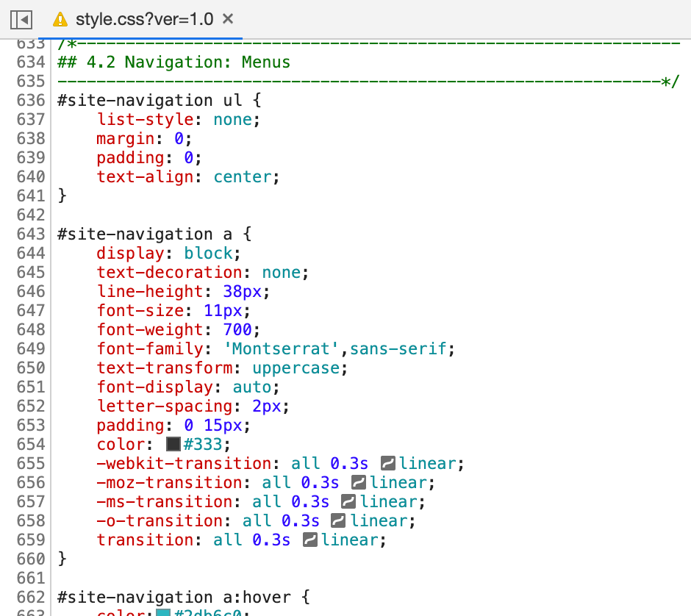Click the "#site-navigation a:hover" selector

pyautogui.click(x=174, y=597)
